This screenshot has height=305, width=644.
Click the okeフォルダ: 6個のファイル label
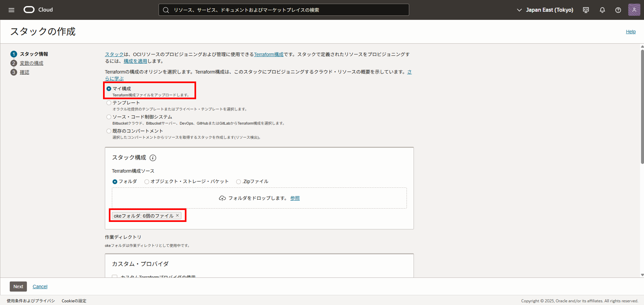click(144, 216)
